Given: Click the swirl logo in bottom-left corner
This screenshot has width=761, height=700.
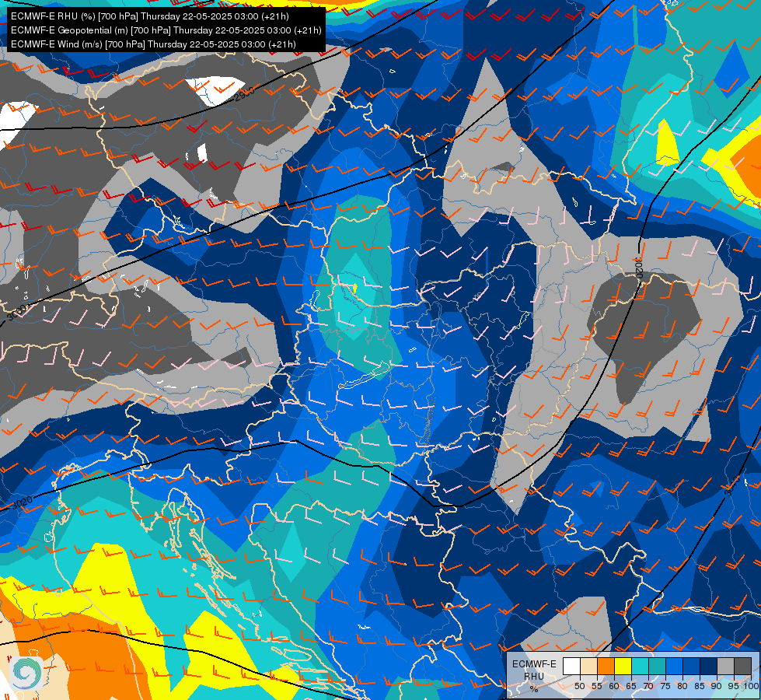Looking at the screenshot, I should pos(27,673).
